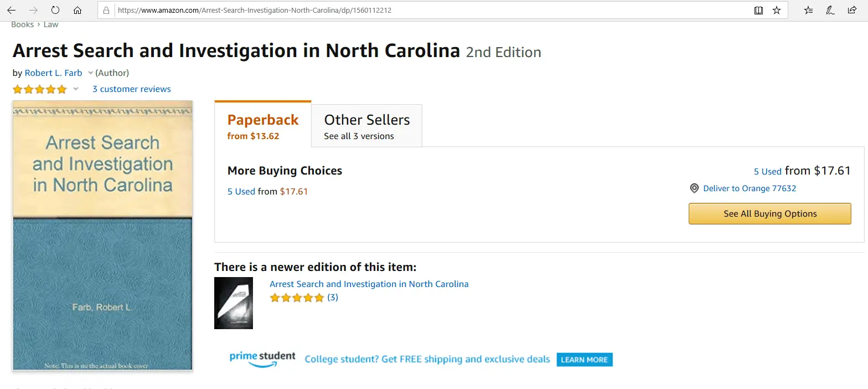This screenshot has width=868, height=389.
Task: Click Learn More on Prime Student
Action: click(584, 360)
